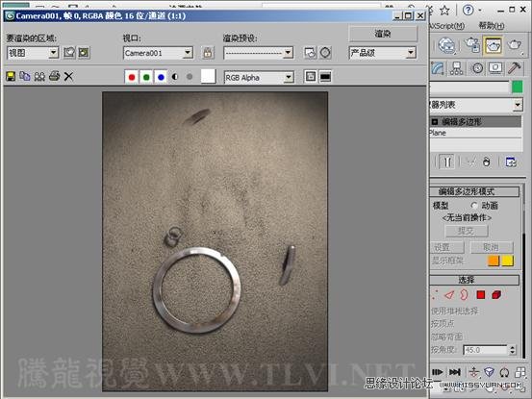
Task: Open the Camera001 viewport dropdown
Action: pyautogui.click(x=158, y=53)
